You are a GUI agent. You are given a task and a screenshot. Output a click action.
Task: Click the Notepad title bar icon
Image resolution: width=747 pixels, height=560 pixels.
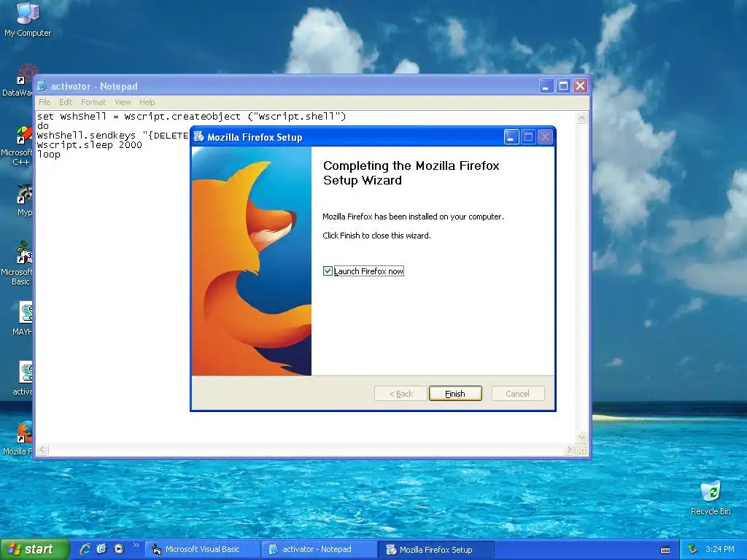pyautogui.click(x=42, y=86)
